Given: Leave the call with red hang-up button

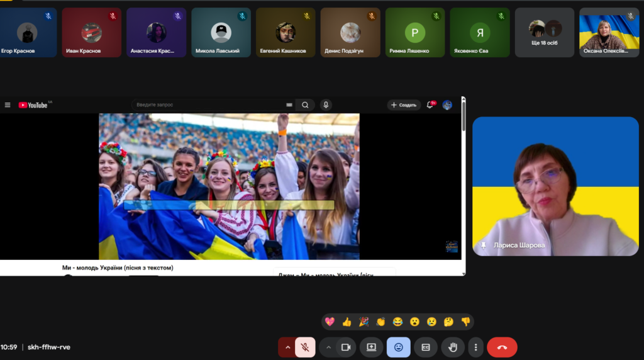Looking at the screenshot, I should click(x=502, y=347).
